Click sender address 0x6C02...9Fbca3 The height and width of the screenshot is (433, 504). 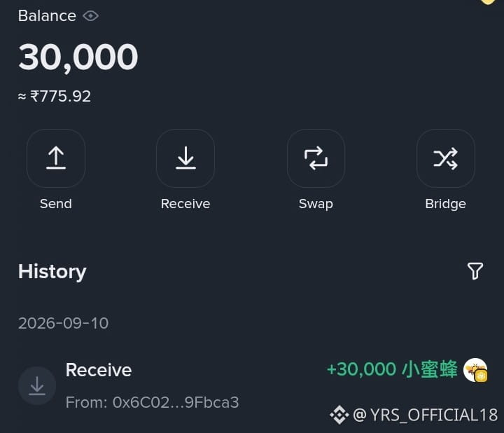176,402
